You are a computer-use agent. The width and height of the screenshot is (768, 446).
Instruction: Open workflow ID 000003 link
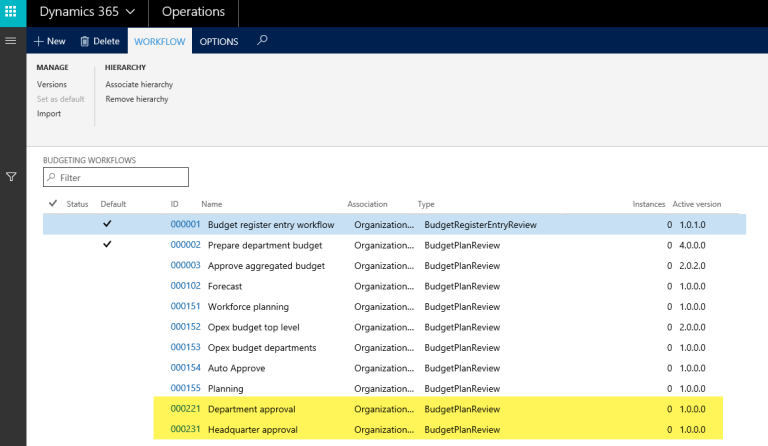click(x=186, y=266)
